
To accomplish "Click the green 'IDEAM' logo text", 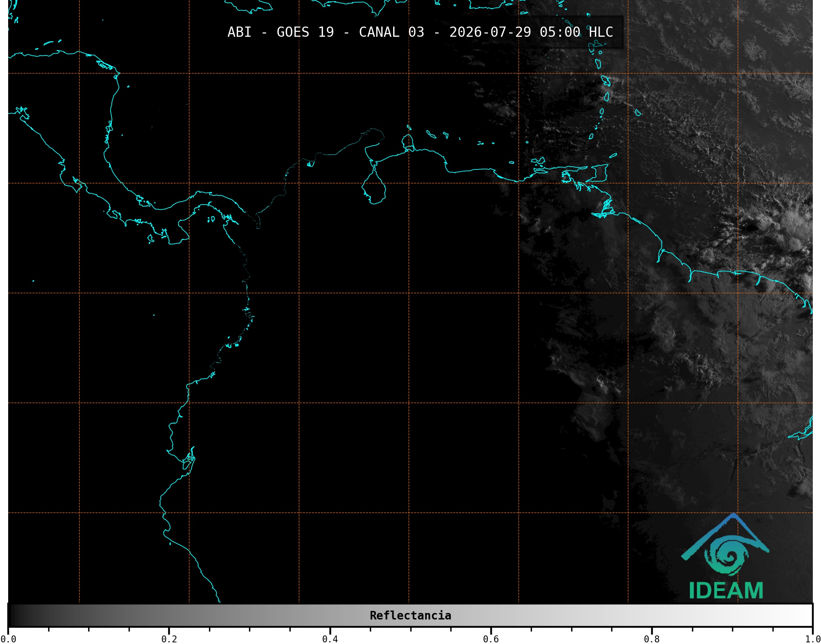I will point(726,591).
